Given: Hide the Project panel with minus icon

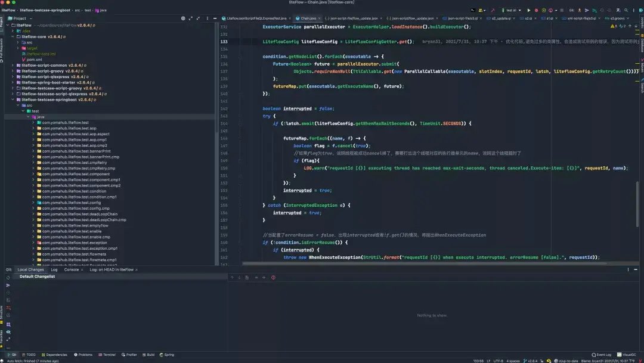Looking at the screenshot, I should (x=215, y=18).
